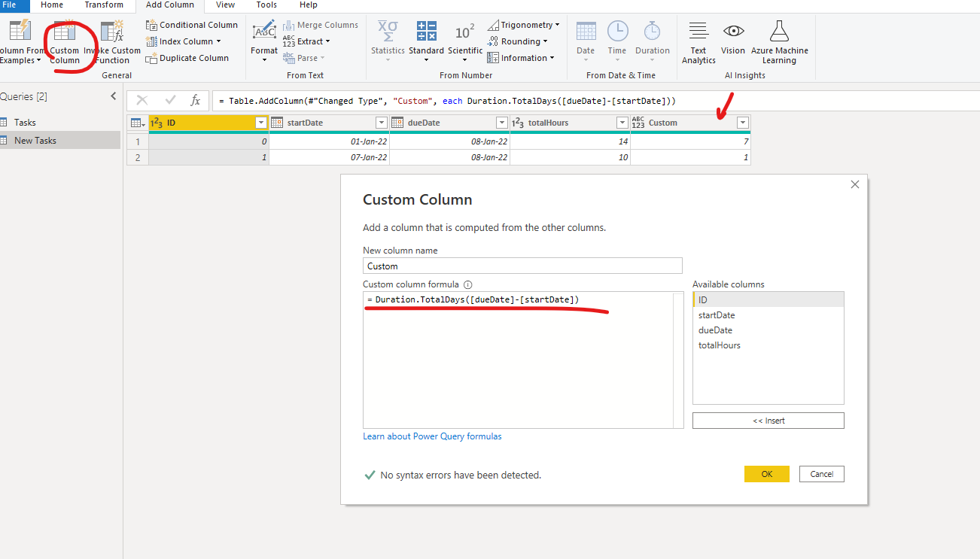Click the formula info icon
Viewport: 980px width, 559px height.
click(x=467, y=285)
